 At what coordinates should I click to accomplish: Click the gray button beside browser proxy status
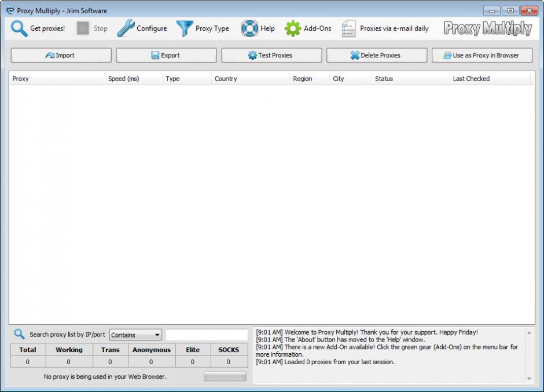[225, 376]
